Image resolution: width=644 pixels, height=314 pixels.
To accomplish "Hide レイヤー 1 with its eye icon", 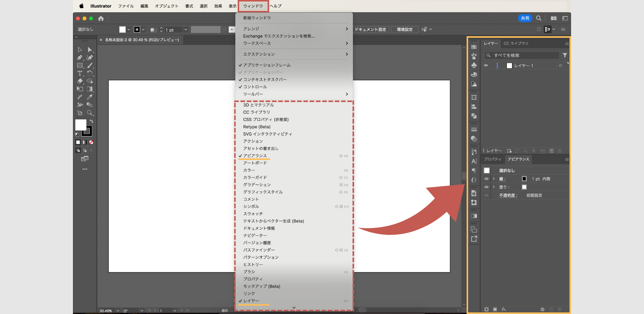I will (x=486, y=66).
